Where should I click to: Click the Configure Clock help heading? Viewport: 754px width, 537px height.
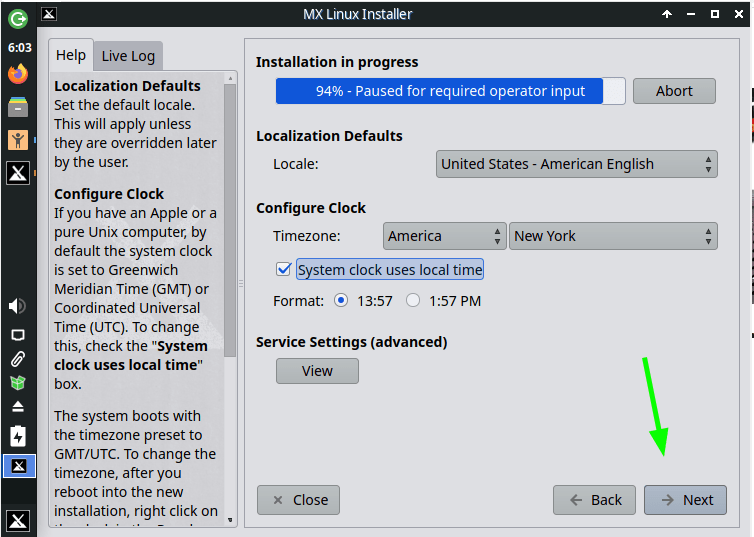(109, 194)
